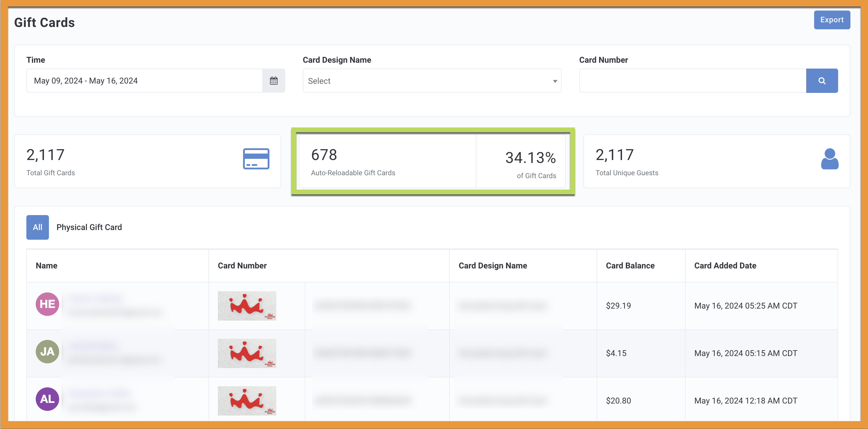868x429 pixels.
Task: Open the calendar date picker icon
Action: click(x=274, y=81)
